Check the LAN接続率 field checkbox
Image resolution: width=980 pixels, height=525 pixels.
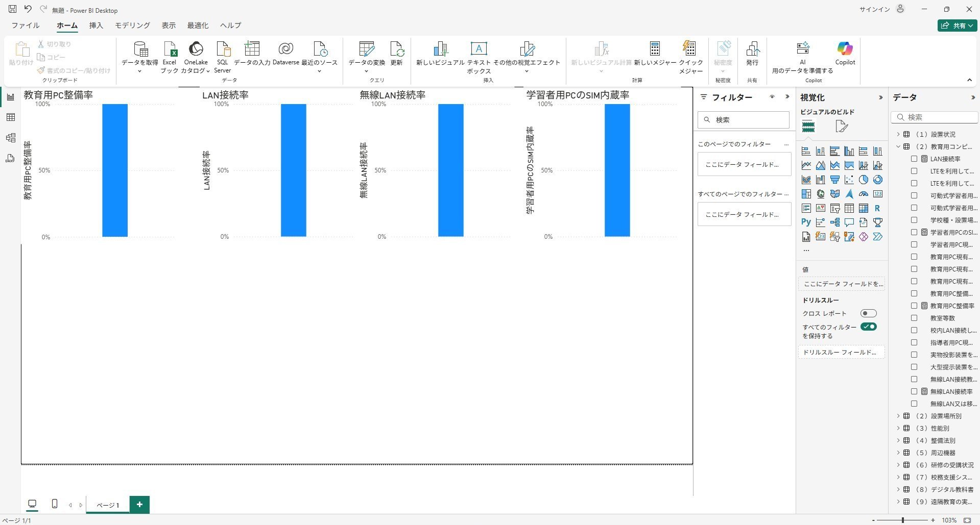914,159
